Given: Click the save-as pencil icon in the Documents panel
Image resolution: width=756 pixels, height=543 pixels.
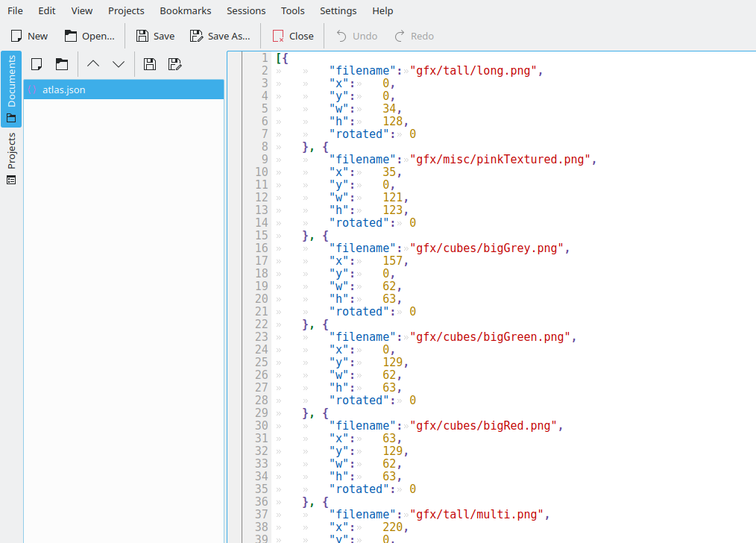Looking at the screenshot, I should click(175, 64).
